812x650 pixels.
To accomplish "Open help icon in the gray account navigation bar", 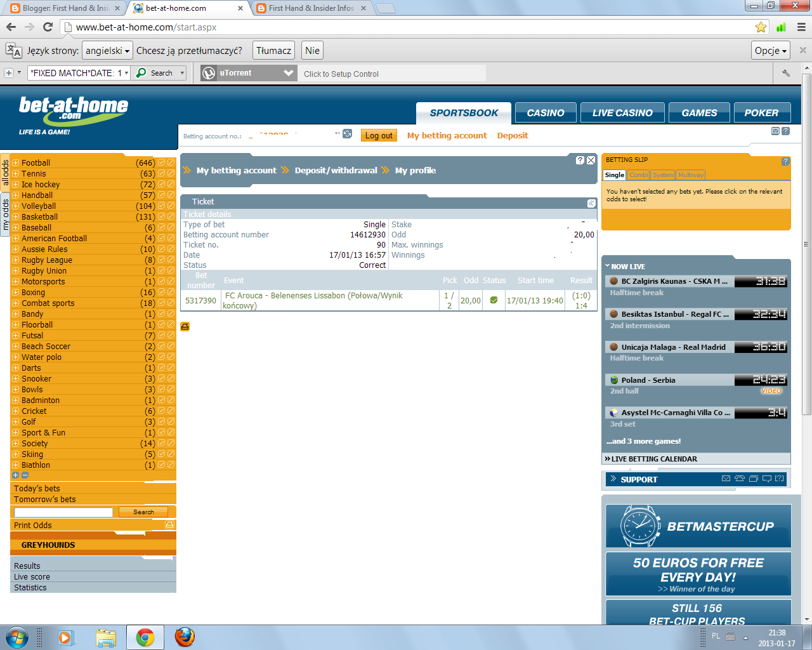I will [x=580, y=160].
